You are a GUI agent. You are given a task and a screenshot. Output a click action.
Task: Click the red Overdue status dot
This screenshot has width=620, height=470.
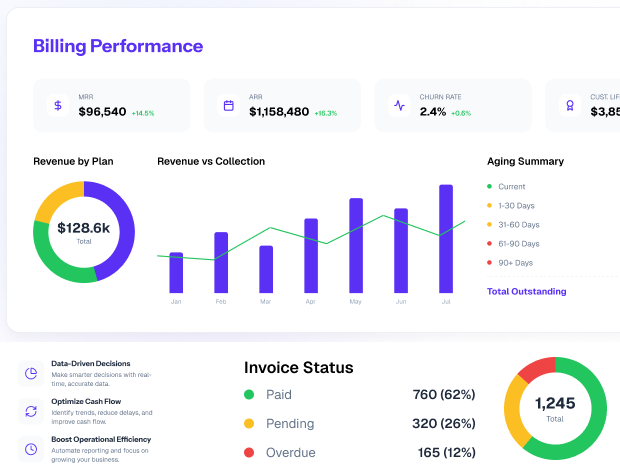(249, 452)
